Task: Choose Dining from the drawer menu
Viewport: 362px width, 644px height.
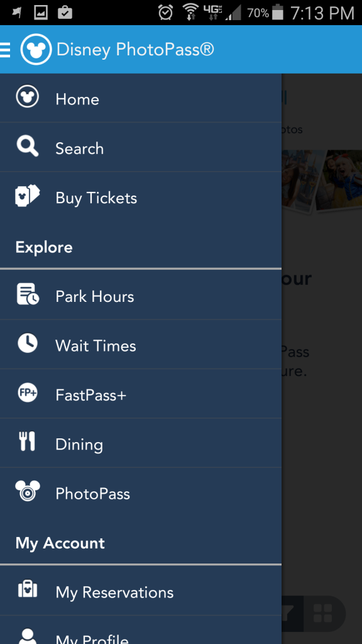Action: point(141,443)
